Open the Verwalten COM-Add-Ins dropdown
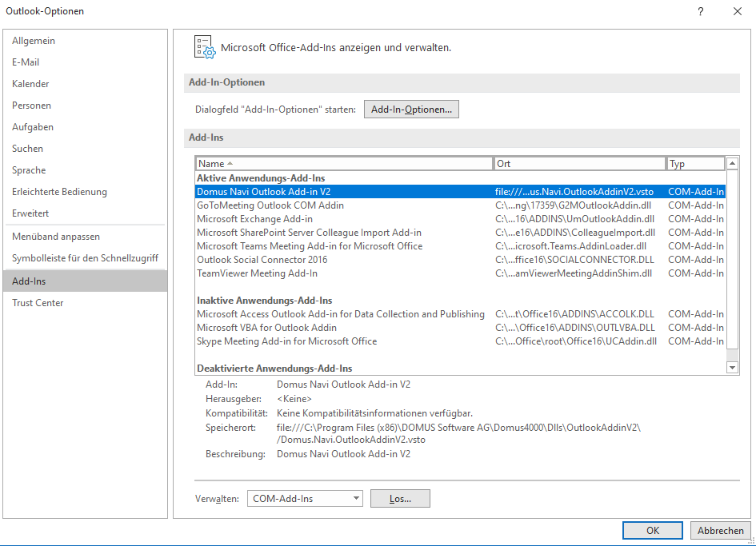 coord(305,499)
